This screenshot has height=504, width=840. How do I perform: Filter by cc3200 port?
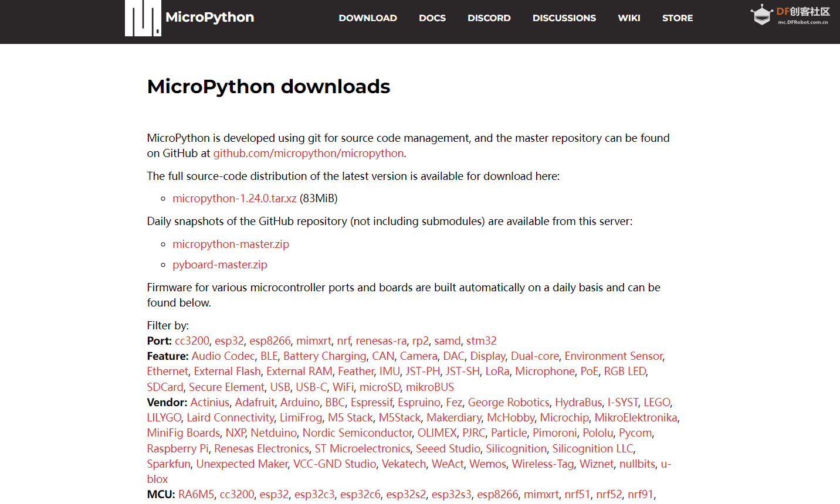pyautogui.click(x=192, y=341)
